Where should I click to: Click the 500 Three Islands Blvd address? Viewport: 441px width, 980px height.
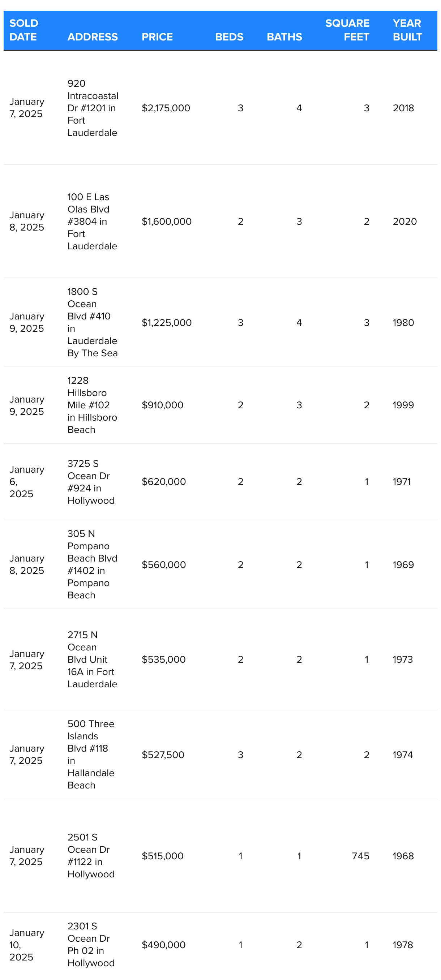tap(91, 755)
